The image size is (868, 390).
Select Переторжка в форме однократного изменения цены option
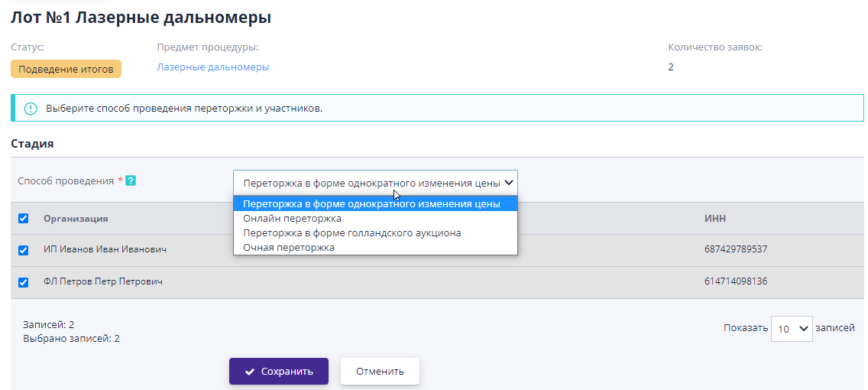[x=371, y=204]
